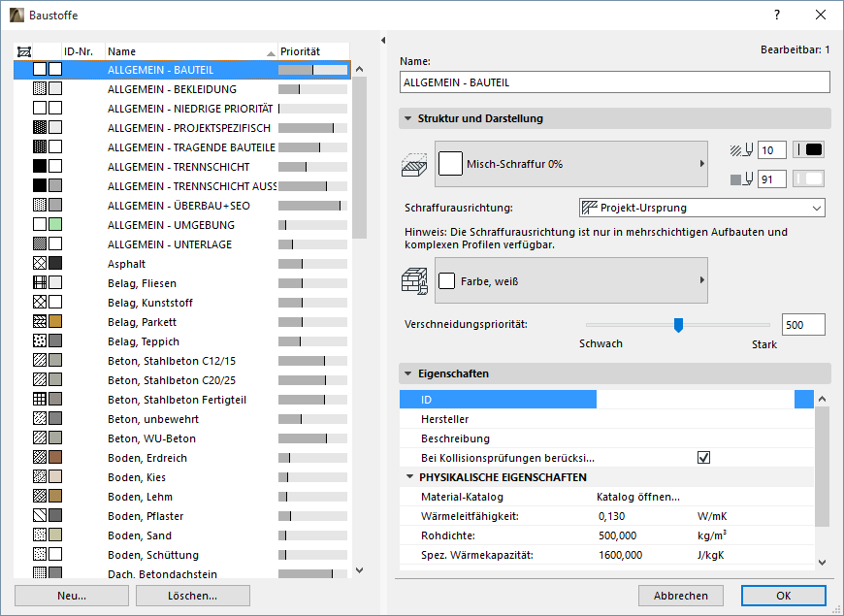Viewport: 844px width, 616px height.
Task: Click the hatch pattern icon for Belag, Fliesen
Action: point(40,282)
